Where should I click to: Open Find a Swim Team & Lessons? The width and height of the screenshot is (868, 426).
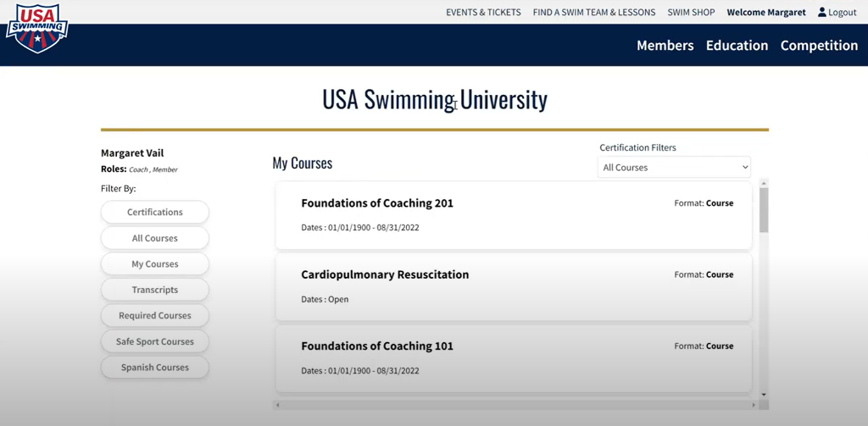[x=593, y=13]
